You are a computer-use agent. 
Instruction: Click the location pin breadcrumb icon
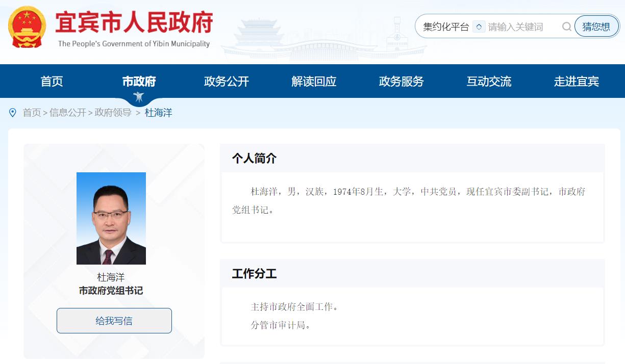point(13,113)
